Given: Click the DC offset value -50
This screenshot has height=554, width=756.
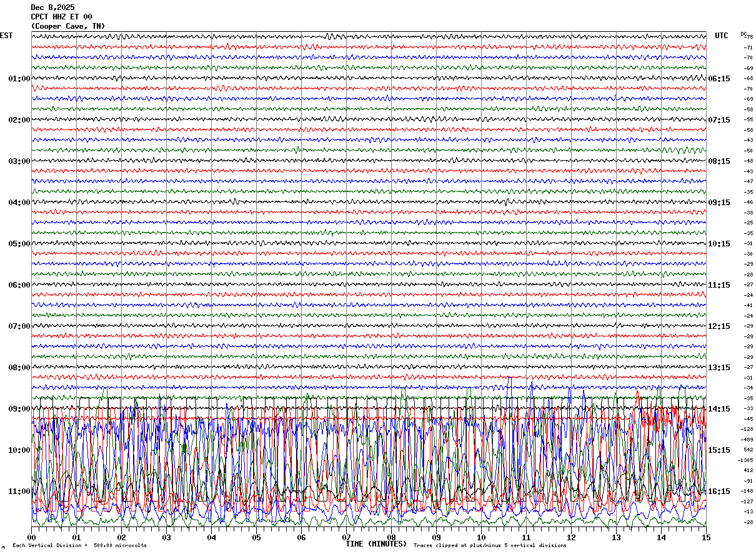Looking at the screenshot, I should (x=748, y=151).
